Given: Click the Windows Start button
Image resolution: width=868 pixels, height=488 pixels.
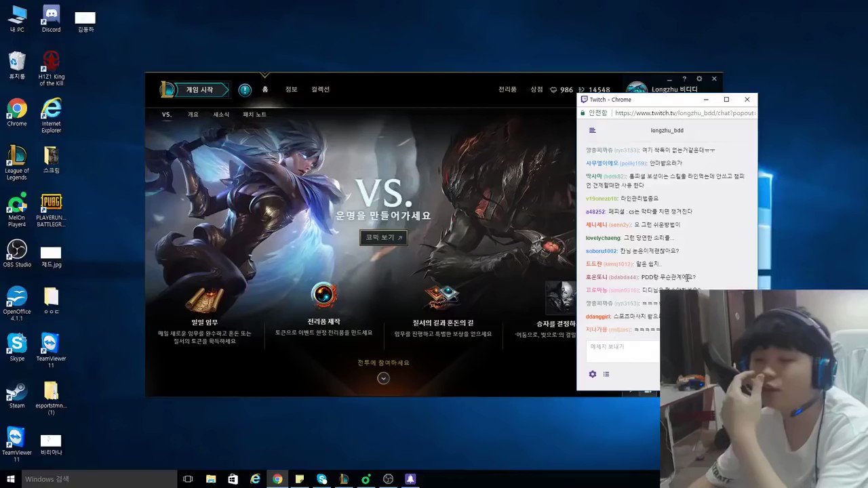Looking at the screenshot, I should (11, 479).
